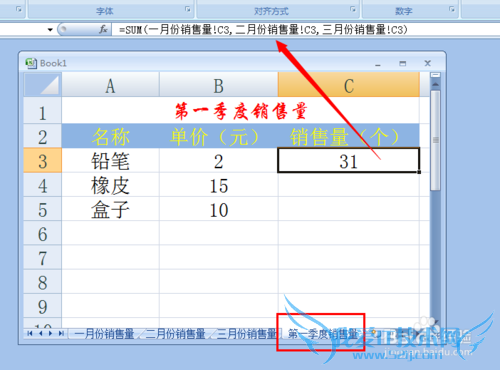Select column C header

coord(349,85)
